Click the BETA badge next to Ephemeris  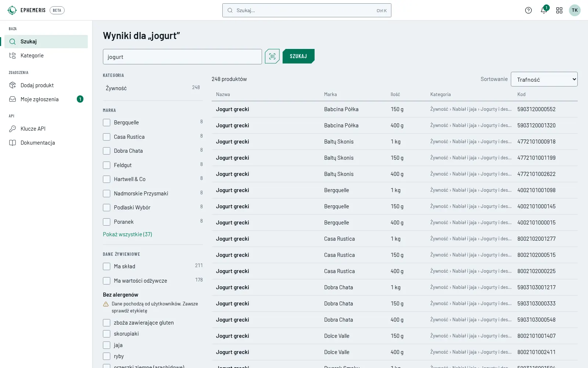tap(57, 10)
